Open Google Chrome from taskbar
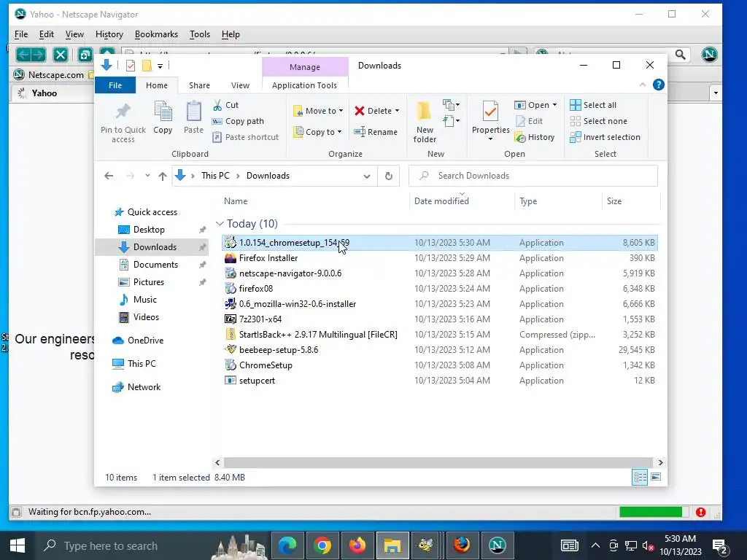 tap(322, 545)
